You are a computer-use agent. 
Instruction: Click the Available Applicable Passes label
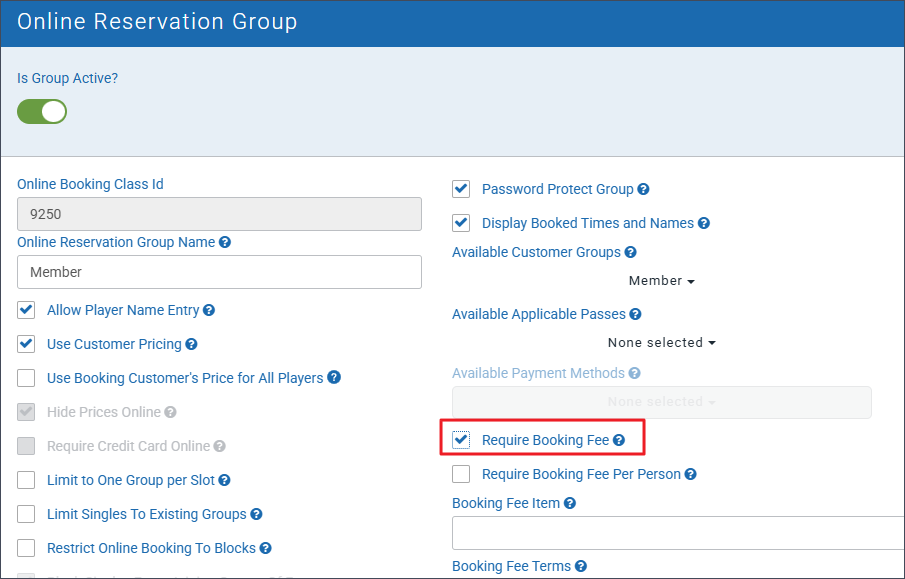pyautogui.click(x=538, y=314)
